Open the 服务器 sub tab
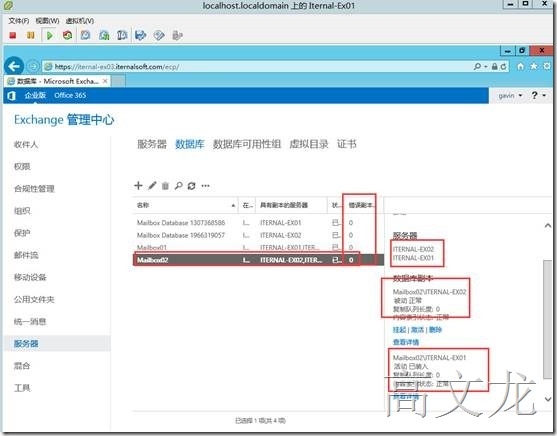Image resolution: width=557 pixels, height=436 pixels. [x=152, y=144]
